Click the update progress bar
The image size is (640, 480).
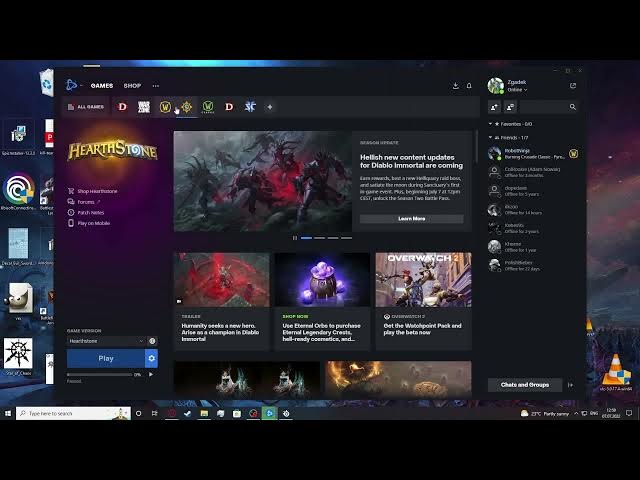click(100, 374)
